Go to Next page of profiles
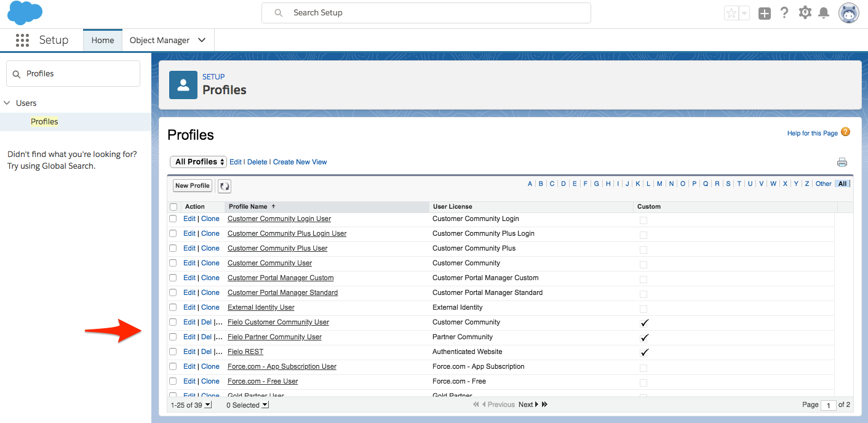868x423 pixels. coord(528,405)
